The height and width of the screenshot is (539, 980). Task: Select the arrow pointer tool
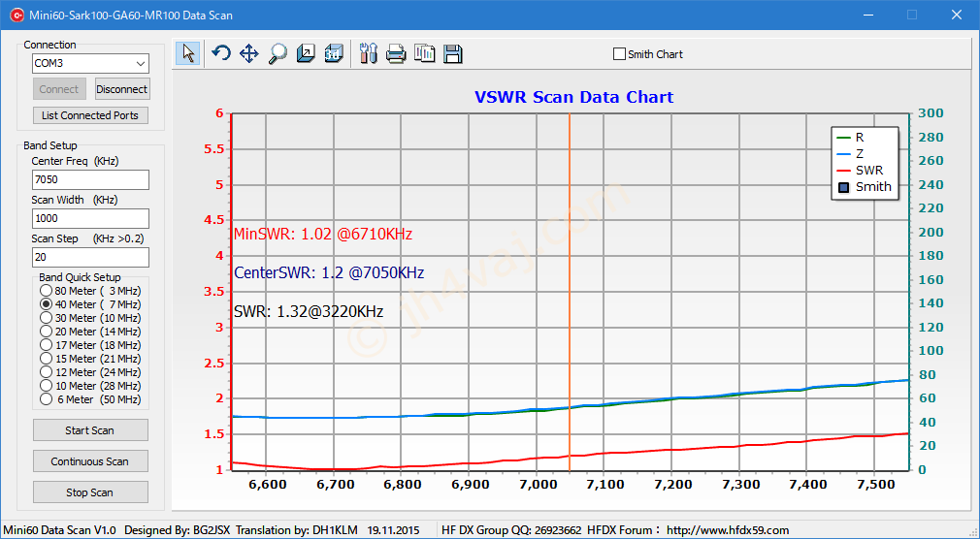[188, 53]
